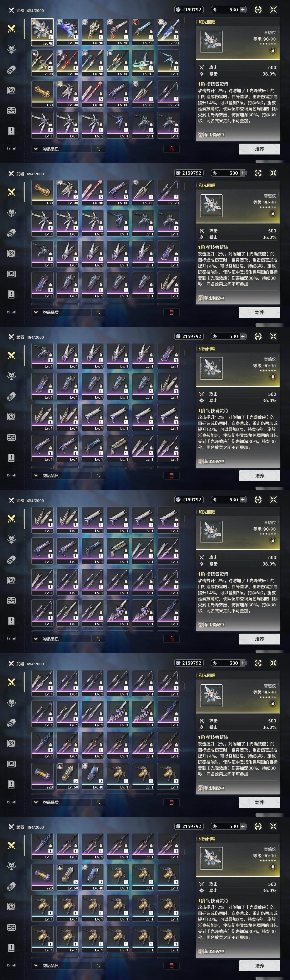290x980 pixels.
Task: Expand the small arrow sidebar collapse toggle
Action: click(11, 149)
